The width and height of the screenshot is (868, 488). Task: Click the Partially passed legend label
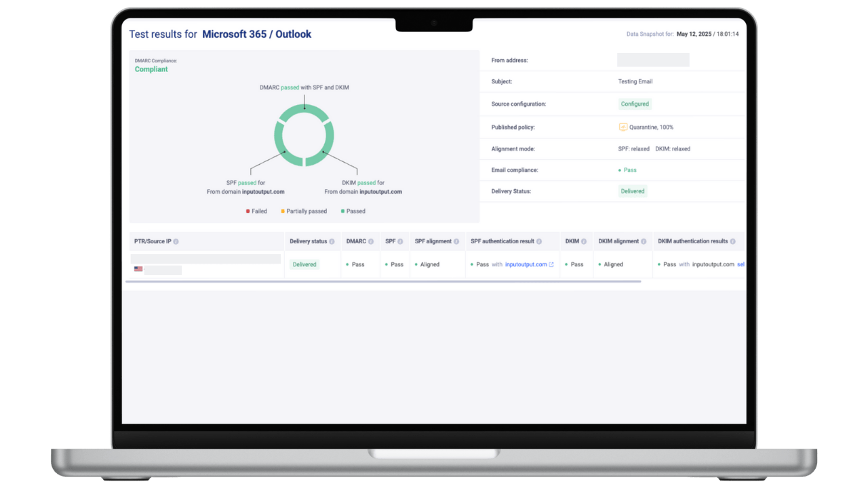307,211
